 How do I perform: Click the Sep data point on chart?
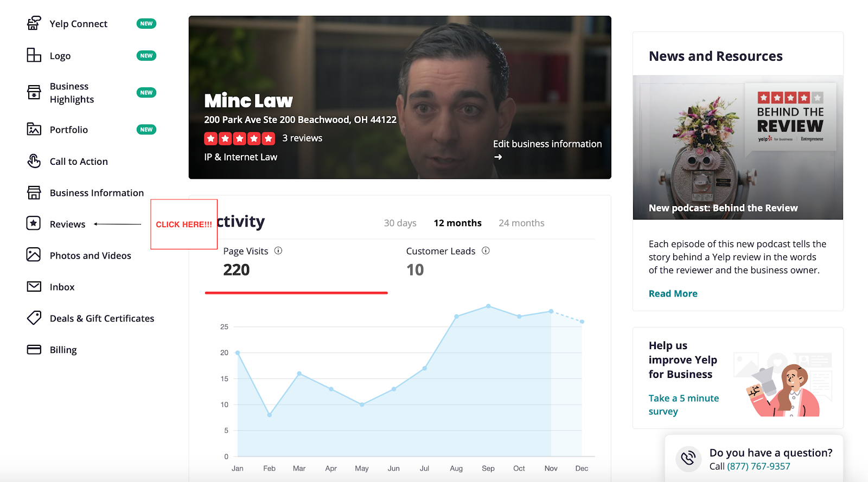[x=488, y=306]
